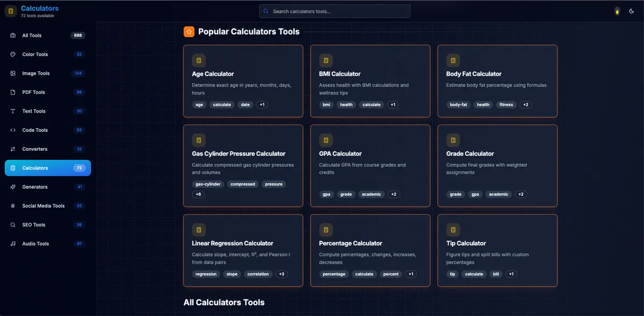Screen dimensions: 644x316
Task: Click the +1 tag on BMI Calculator
Action: [x=393, y=105]
